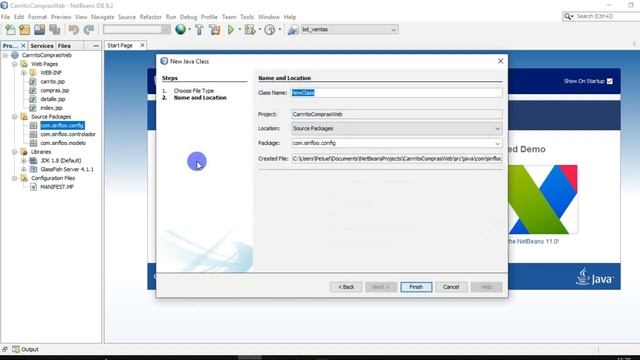Click the Open Project toolbar icon
The width and height of the screenshot is (640, 360).
[40, 29]
